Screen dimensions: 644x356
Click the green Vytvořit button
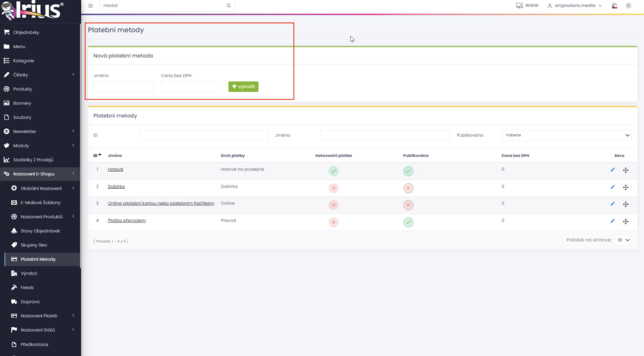pos(243,86)
